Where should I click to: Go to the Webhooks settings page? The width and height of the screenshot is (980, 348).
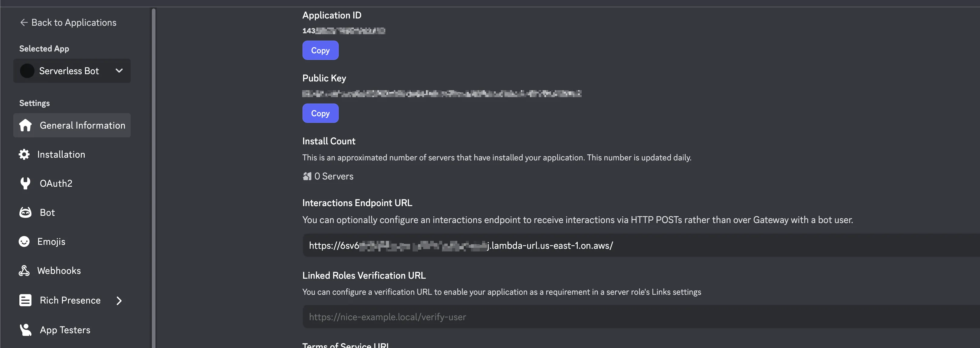coord(59,271)
